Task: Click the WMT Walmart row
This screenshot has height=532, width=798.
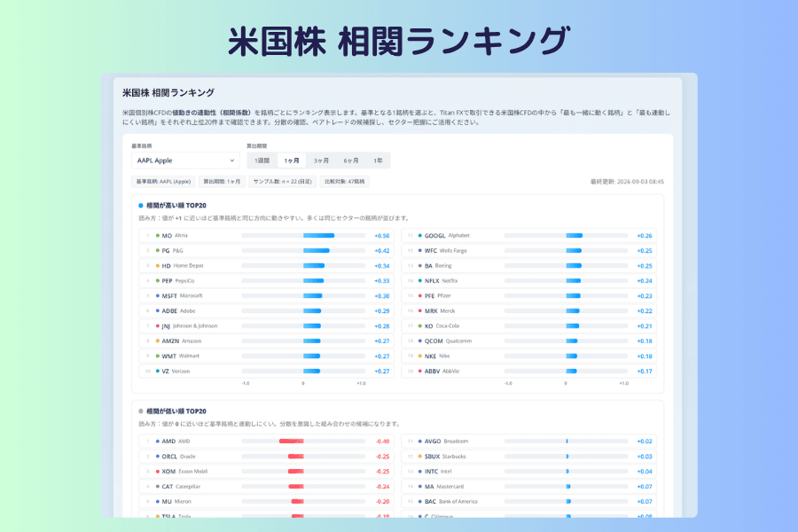Action: coord(266,356)
